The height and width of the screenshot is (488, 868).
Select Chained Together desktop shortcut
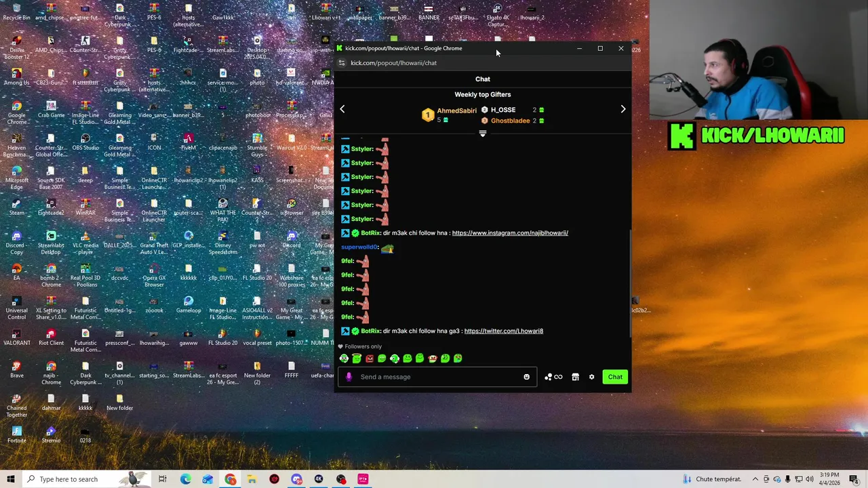16,405
